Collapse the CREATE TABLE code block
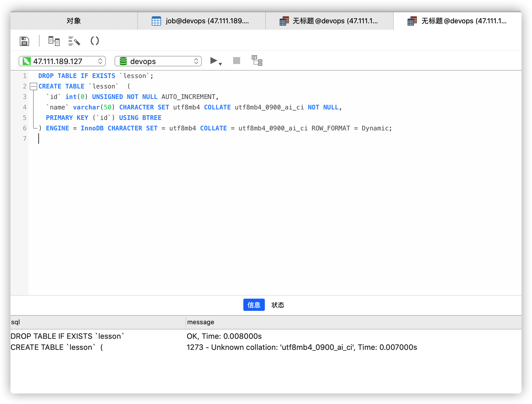 pos(33,86)
